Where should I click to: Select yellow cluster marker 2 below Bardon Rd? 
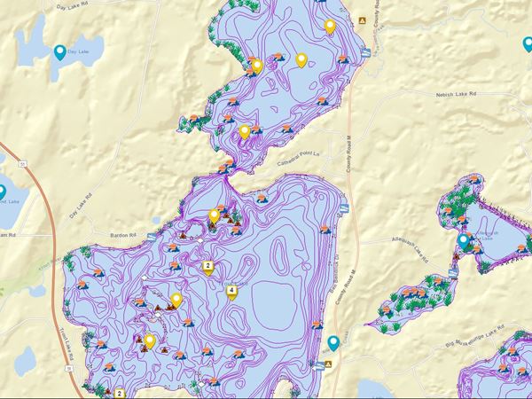pyautogui.click(x=207, y=267)
